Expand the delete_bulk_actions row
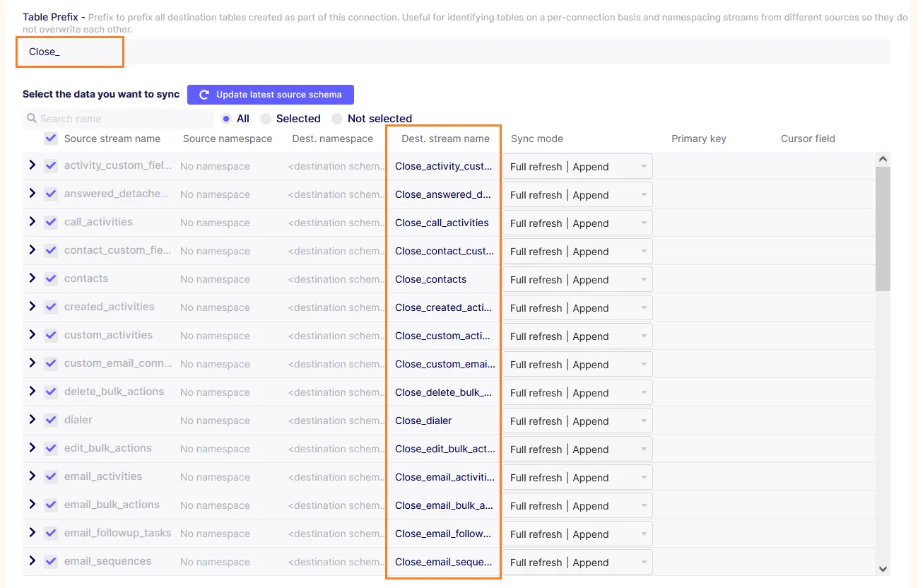The height and width of the screenshot is (588, 918). pos(32,391)
